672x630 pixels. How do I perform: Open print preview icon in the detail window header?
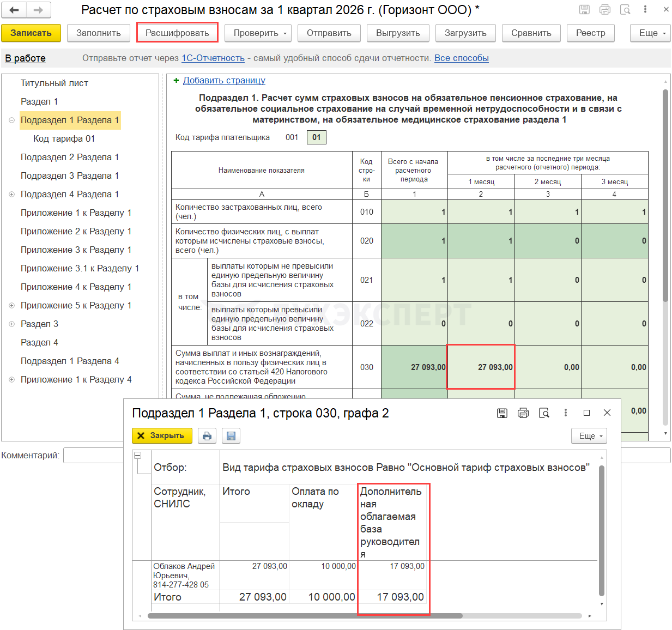(544, 413)
